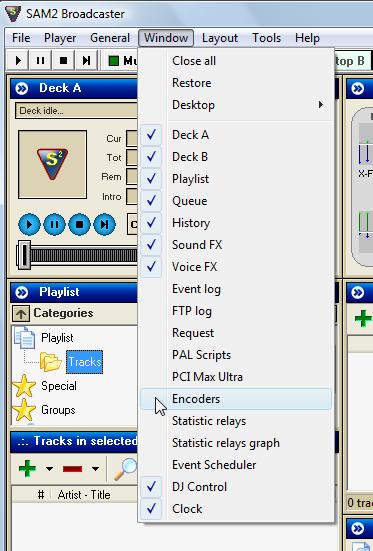Click the magnifying glass search icon
The image size is (373, 551).
click(x=125, y=469)
